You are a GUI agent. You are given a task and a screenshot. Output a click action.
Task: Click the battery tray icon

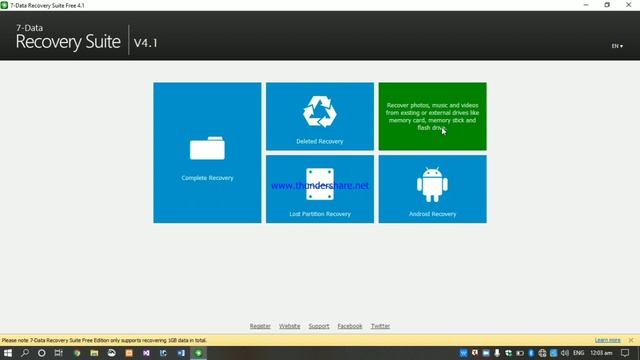point(520,353)
